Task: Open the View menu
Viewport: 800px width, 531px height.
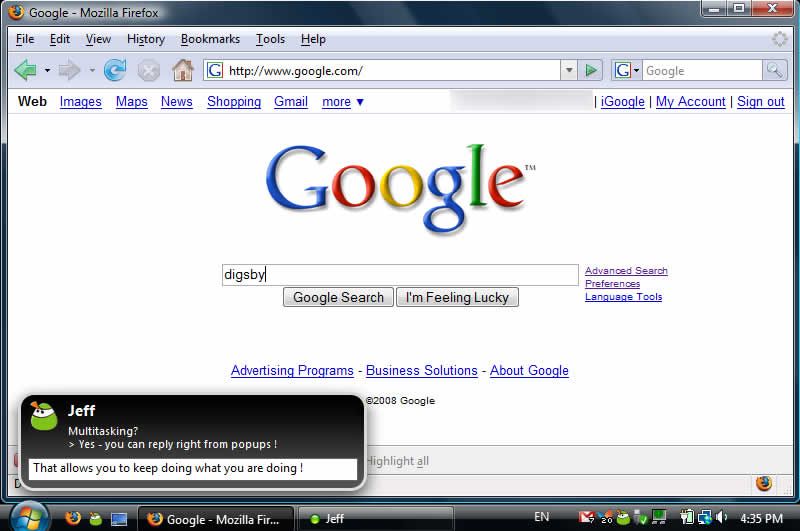Action: coord(98,39)
